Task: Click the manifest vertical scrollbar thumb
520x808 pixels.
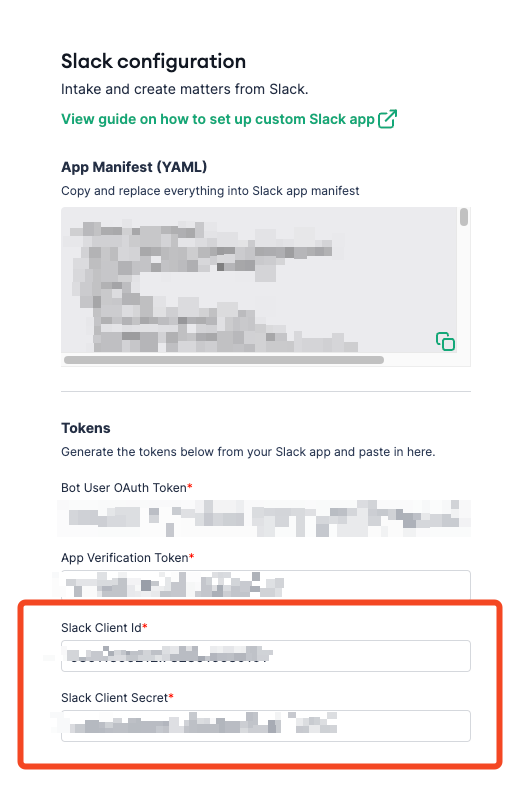Action: [x=464, y=217]
